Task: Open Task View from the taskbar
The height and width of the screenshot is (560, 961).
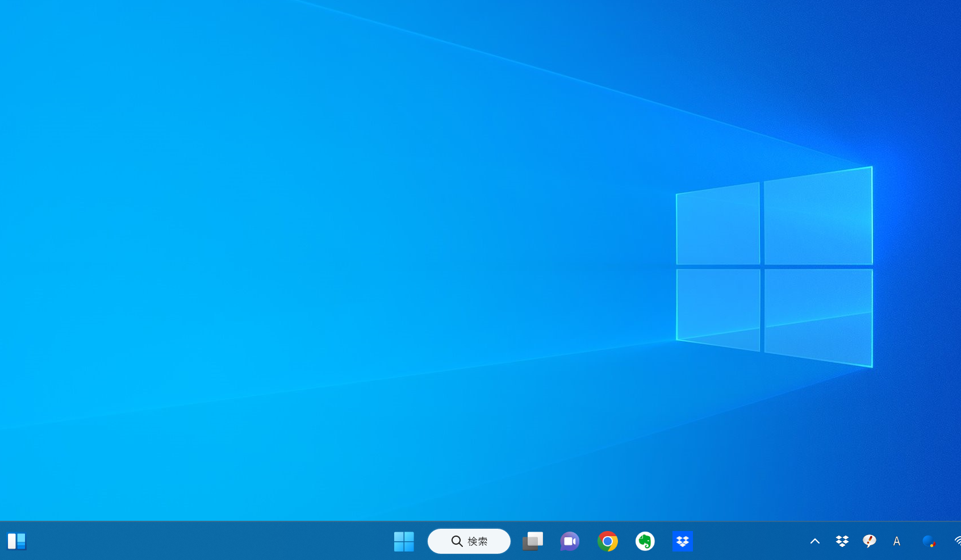Action: (x=533, y=541)
